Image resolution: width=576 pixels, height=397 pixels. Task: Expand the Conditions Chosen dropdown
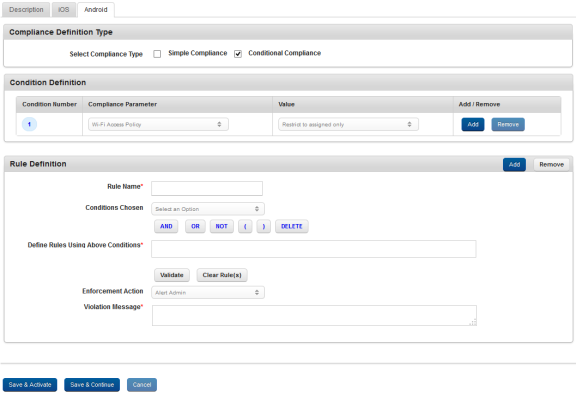[x=208, y=209]
